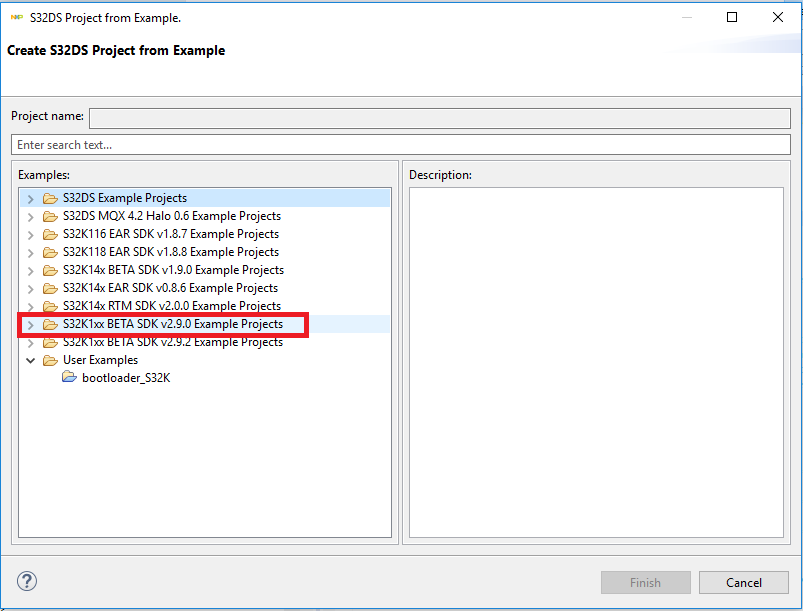This screenshot has height=611, width=803.
Task: Expand S32K14x BETA SDK v1.9.0 node
Action: pos(31,270)
